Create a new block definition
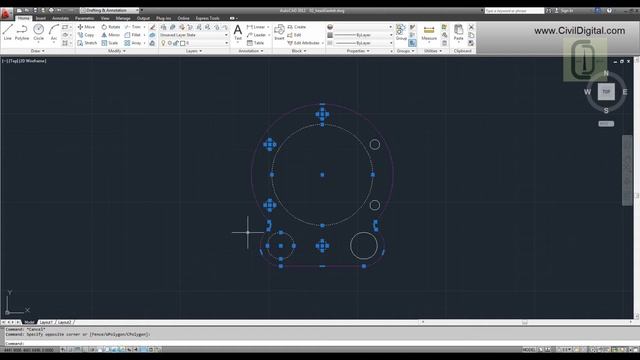Image resolution: width=640 pixels, height=360 pixels. click(x=297, y=27)
